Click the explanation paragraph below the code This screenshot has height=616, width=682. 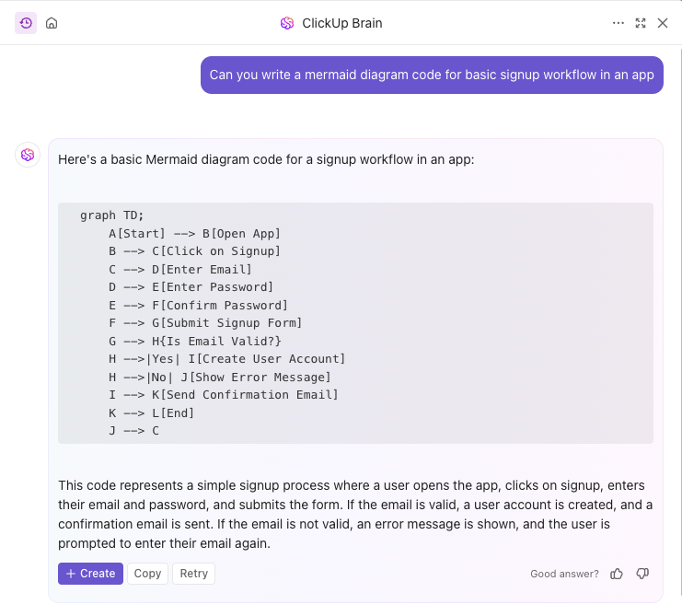355,514
